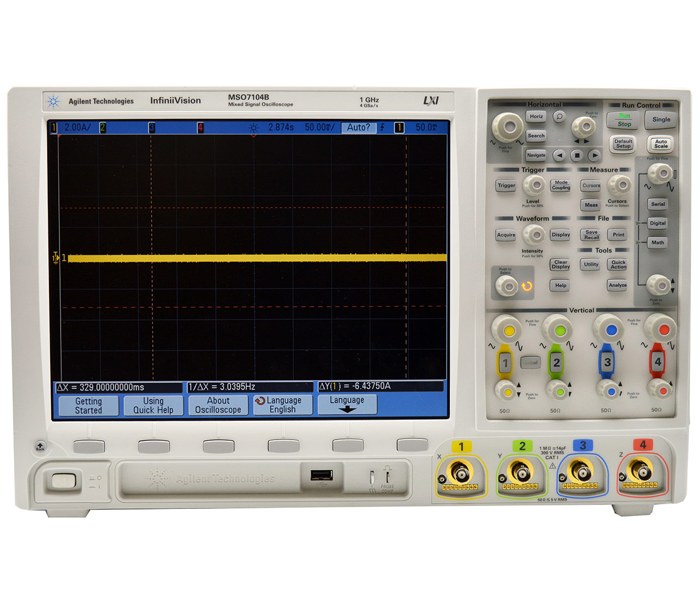Toggle channel 4 with the red button
Screen dimensions: 700x597
pos(658,362)
